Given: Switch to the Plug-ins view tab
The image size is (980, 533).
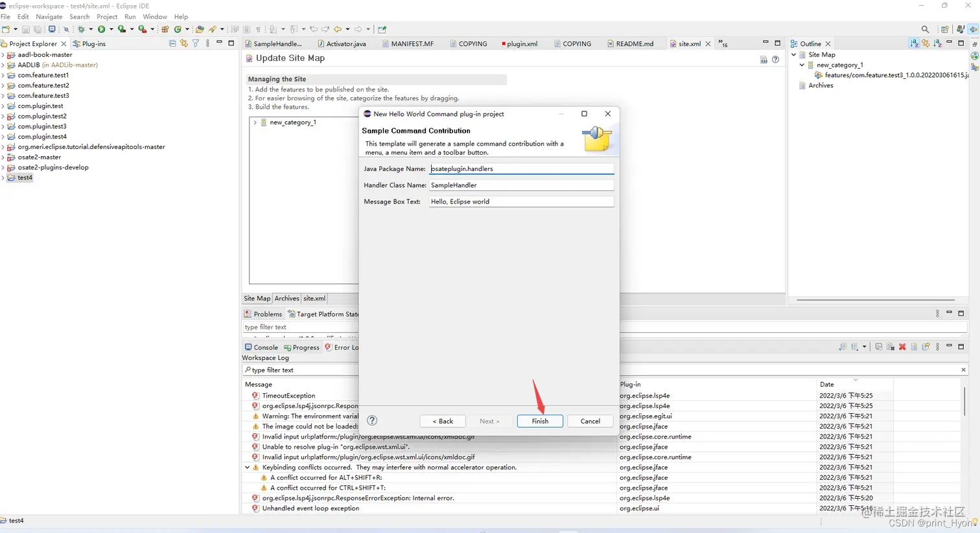Looking at the screenshot, I should point(89,44).
